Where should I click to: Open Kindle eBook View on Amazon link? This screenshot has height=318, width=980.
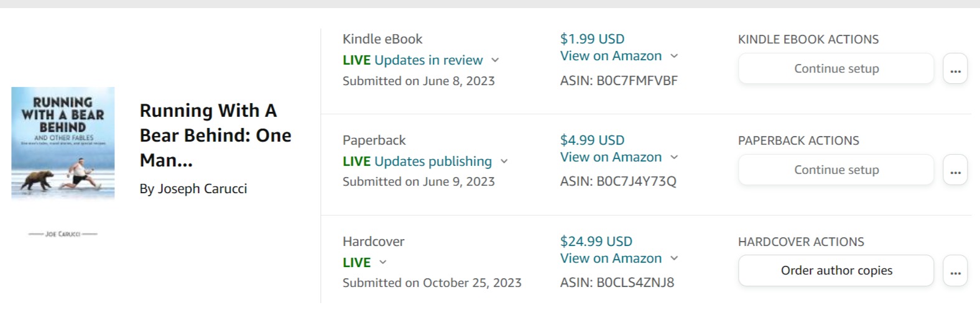point(611,56)
